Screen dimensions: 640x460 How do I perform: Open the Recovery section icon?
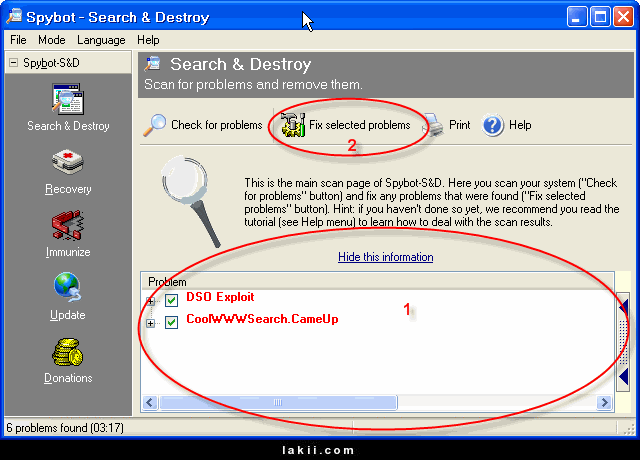[68, 163]
